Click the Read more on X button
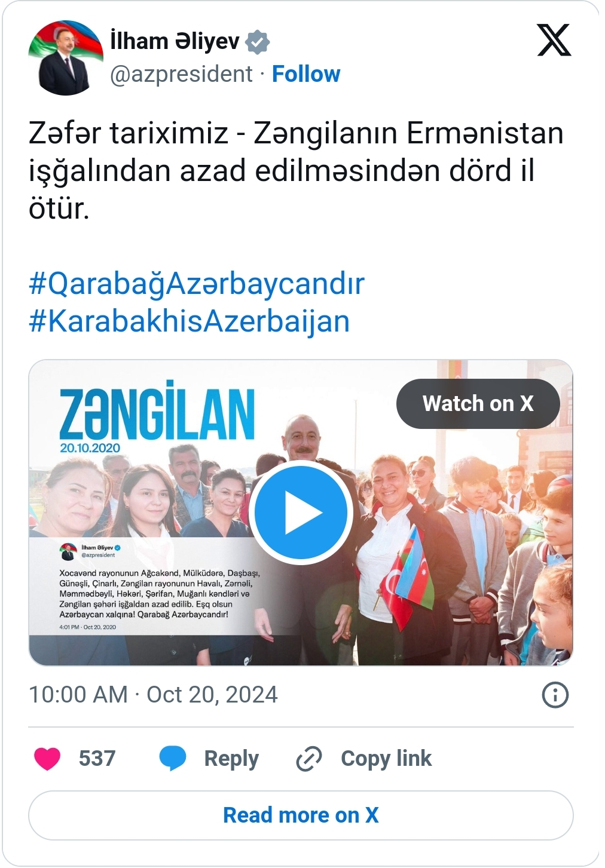 (301, 815)
